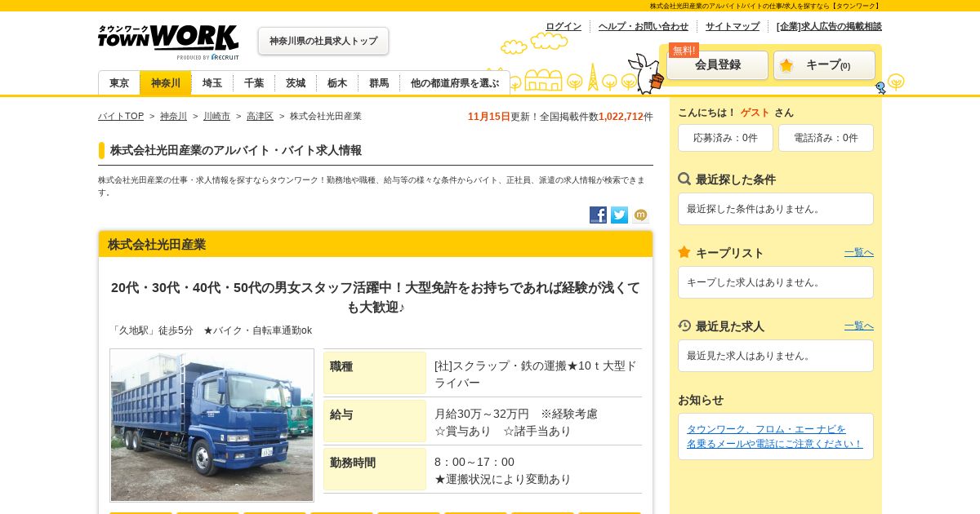Click the blue truck photo thumbnail
The width and height of the screenshot is (980, 514).
212,426
